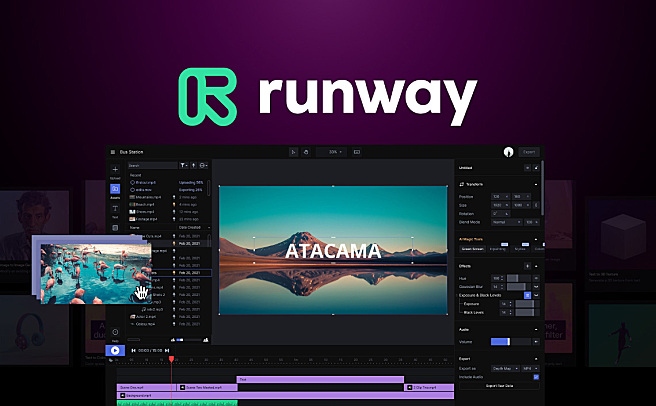
Task: Collapse the AI Magic Tools section
Action: [536, 239]
